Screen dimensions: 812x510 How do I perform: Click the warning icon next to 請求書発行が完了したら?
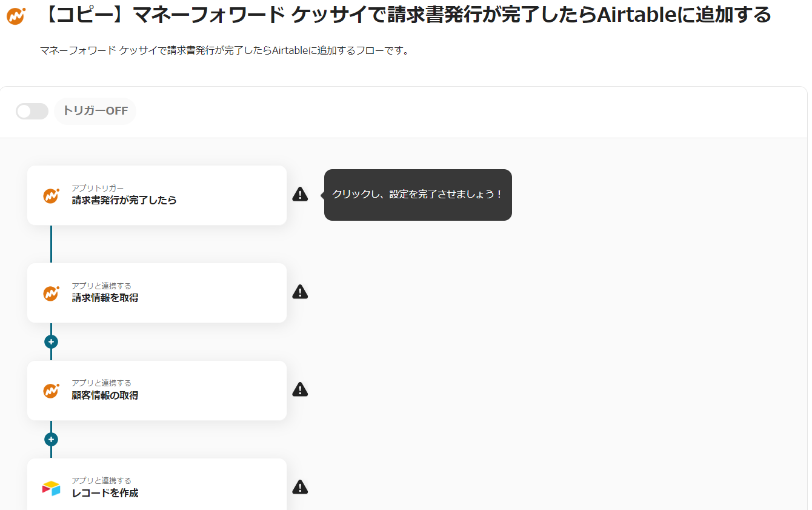point(300,194)
